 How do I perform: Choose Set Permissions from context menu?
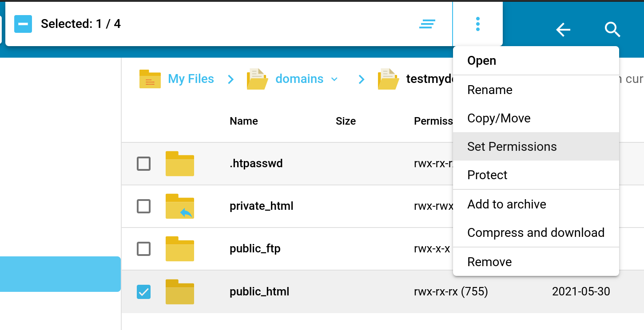pos(512,147)
